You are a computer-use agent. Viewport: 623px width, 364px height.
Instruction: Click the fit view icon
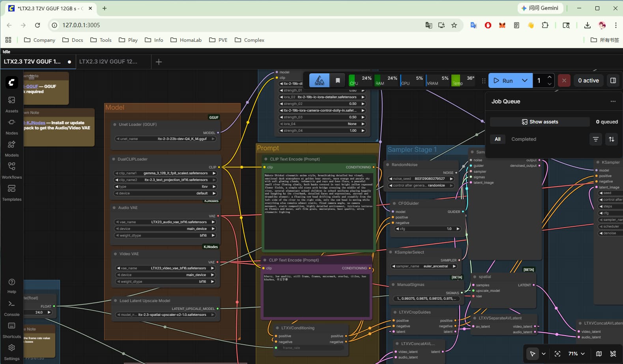point(557,354)
